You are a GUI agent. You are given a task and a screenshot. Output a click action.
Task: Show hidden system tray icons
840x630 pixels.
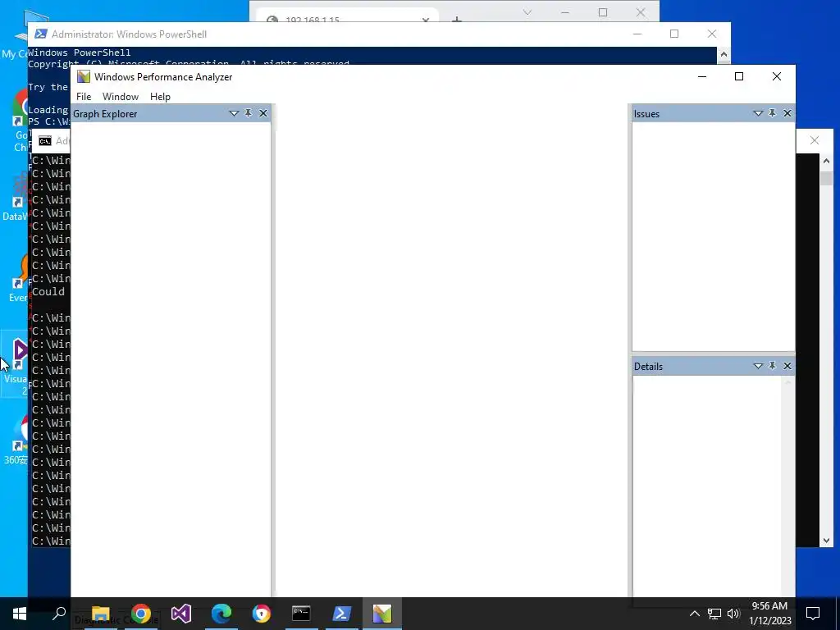tap(694, 614)
